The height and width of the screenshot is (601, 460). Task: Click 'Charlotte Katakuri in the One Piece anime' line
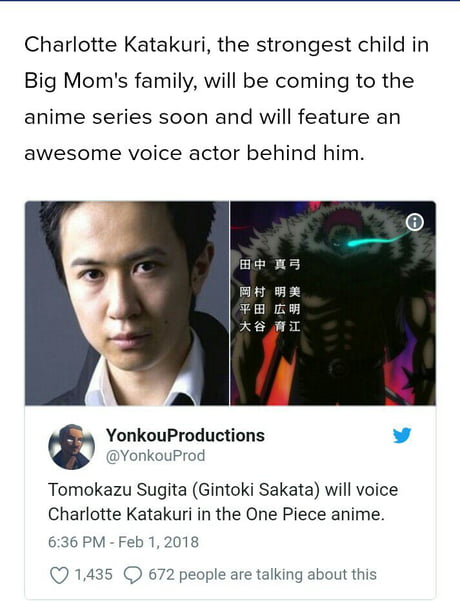point(216,514)
